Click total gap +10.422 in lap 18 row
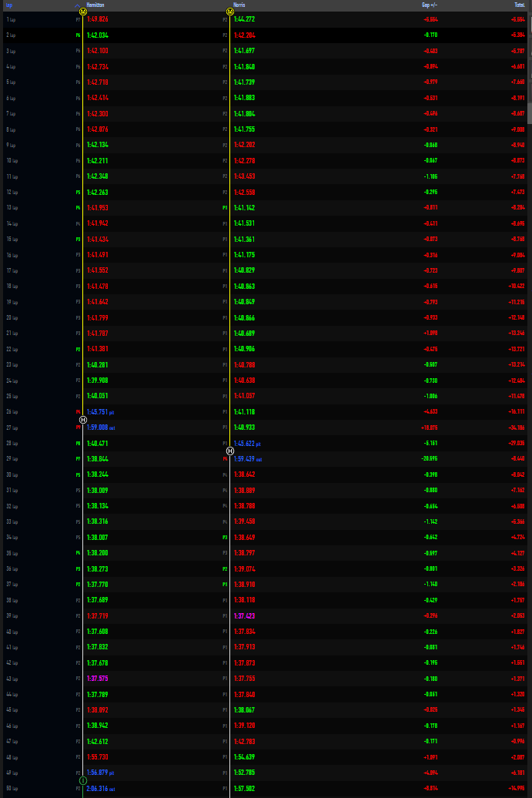 point(517,287)
